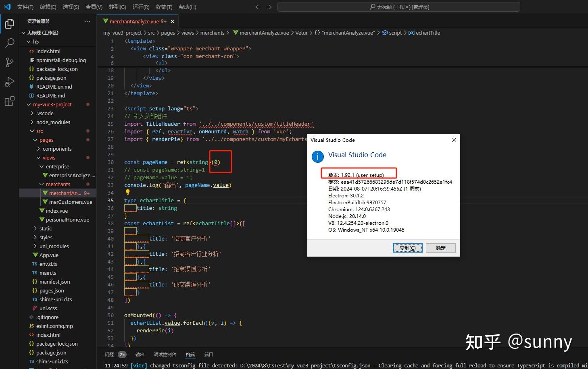Image resolution: width=588 pixels, height=369 pixels.
Task: Open the Run and Debug icon
Action: click(9, 82)
